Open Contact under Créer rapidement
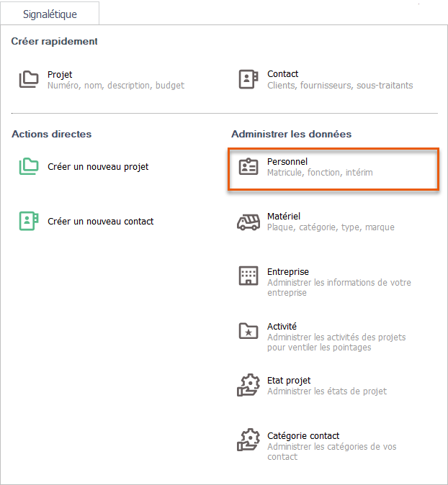448x485 pixels. pos(282,74)
